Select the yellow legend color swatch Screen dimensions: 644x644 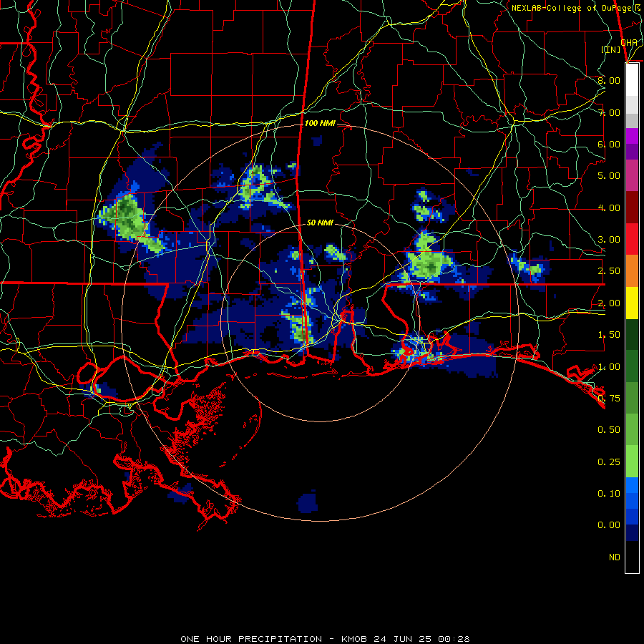click(x=632, y=303)
